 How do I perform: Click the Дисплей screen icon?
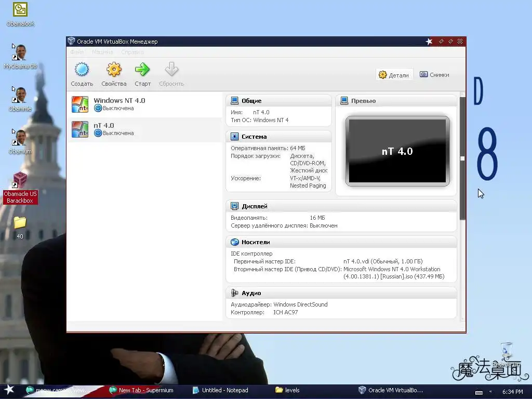pos(234,206)
